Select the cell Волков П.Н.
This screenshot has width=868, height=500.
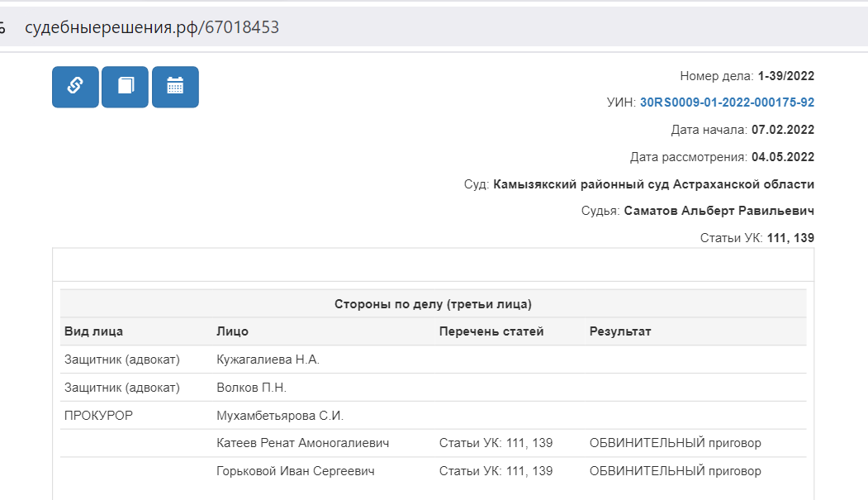(251, 388)
